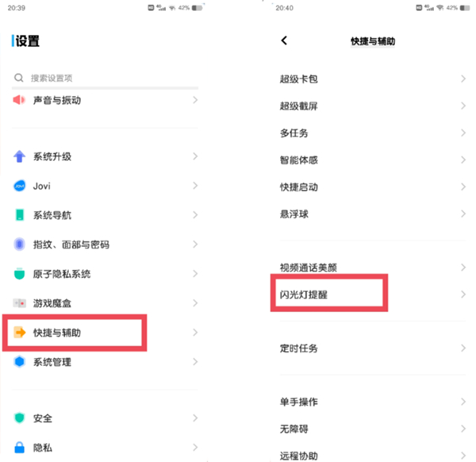Expand the 定时任务 chevron arrow
This screenshot has height=462, width=476.
[x=463, y=348]
